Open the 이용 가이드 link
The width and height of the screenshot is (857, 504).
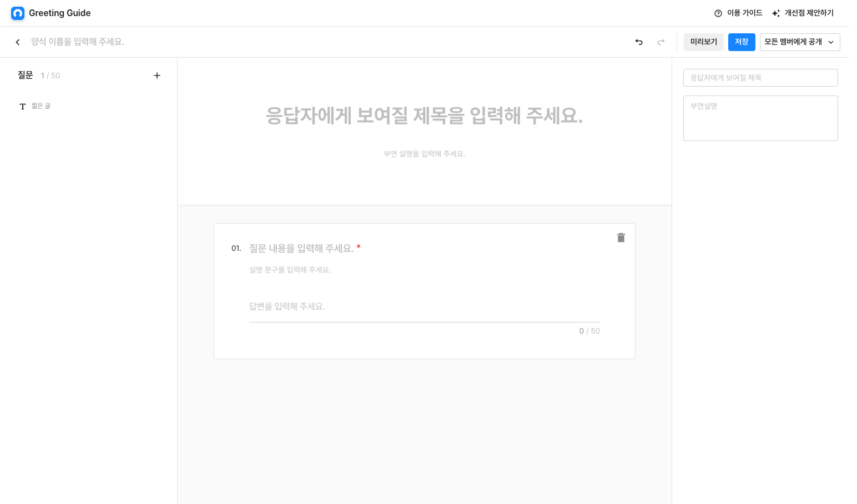(738, 13)
